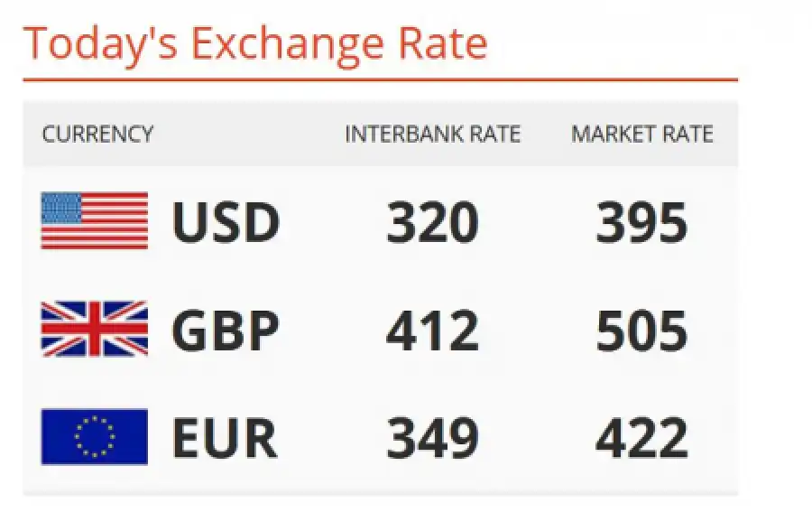
Task: Click the blue star canton of US flag
Action: point(61,208)
